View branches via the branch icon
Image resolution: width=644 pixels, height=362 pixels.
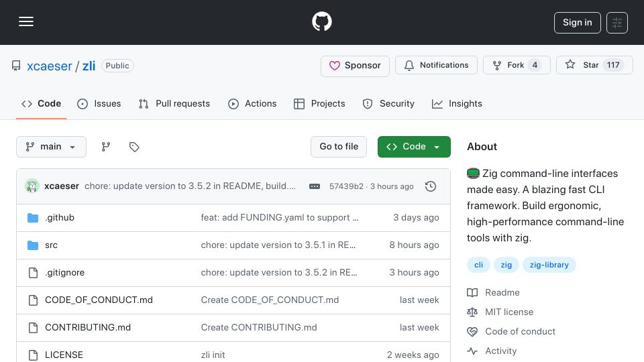click(x=106, y=147)
